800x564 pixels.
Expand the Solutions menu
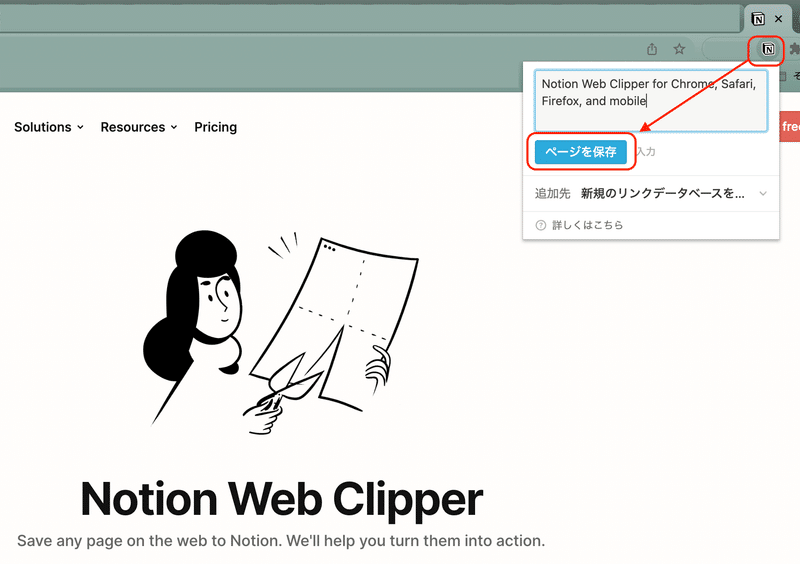pos(49,127)
